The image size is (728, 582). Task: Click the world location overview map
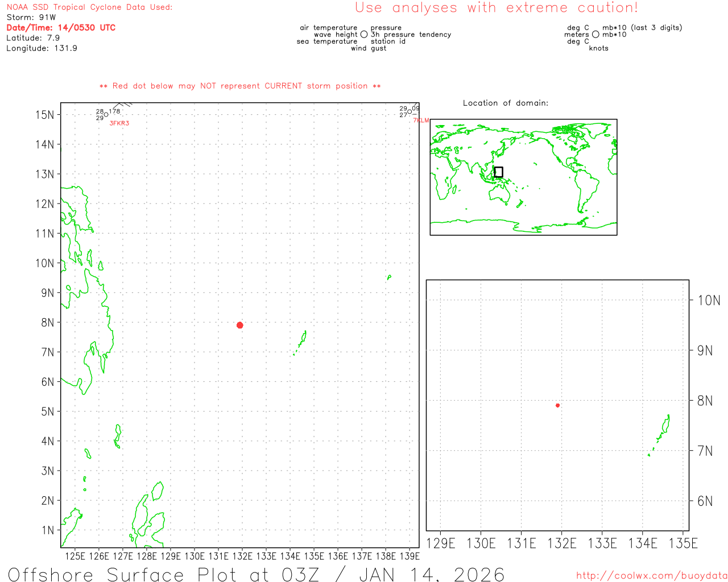(523, 177)
